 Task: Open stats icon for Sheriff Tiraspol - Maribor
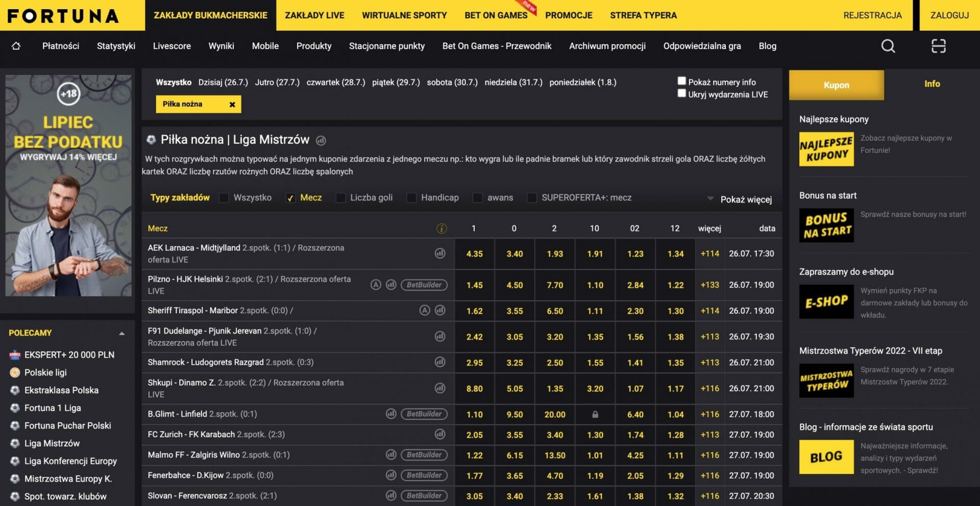440,310
